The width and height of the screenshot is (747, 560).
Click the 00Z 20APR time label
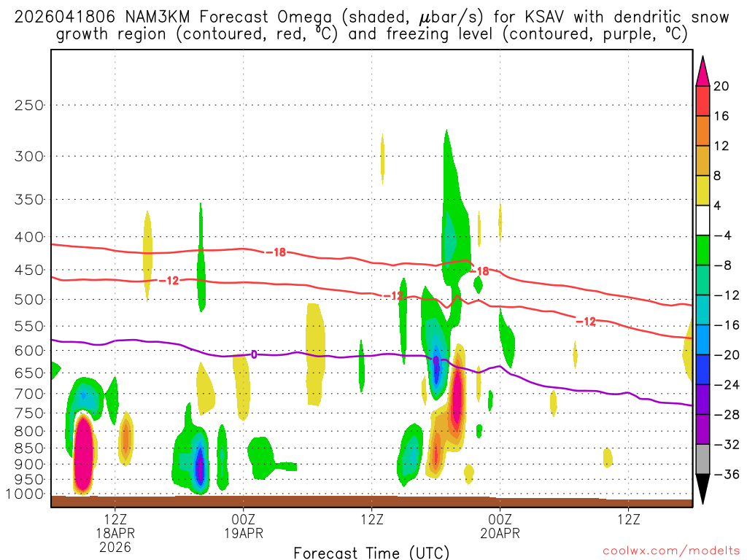click(500, 526)
